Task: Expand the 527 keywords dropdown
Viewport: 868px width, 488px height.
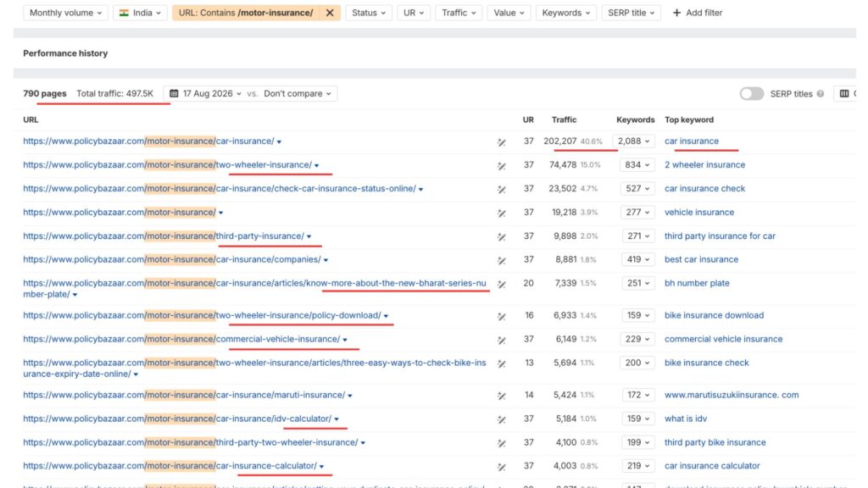Action: tap(637, 189)
